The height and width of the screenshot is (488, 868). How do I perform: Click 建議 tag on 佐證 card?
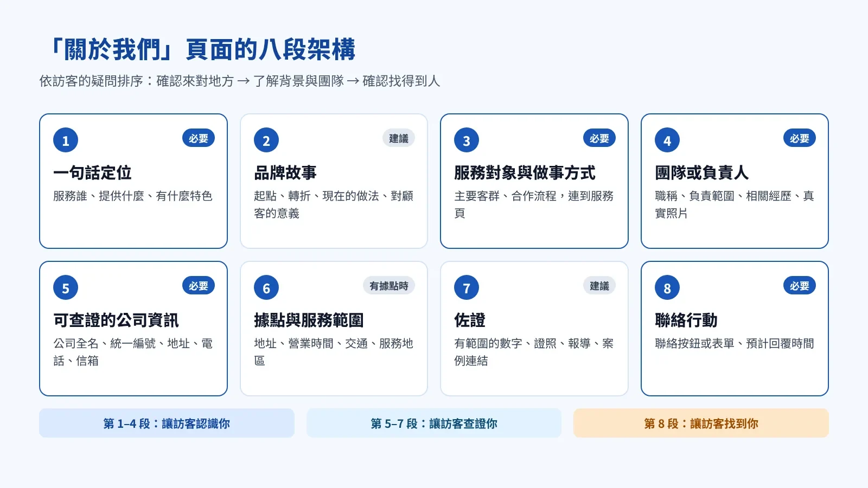click(x=599, y=286)
